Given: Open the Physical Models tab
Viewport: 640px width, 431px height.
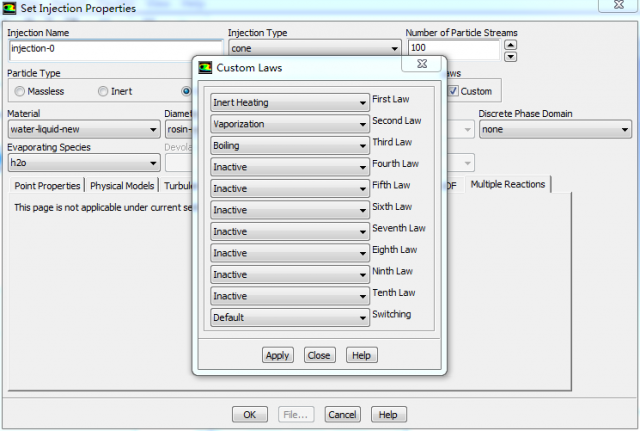Looking at the screenshot, I should pyautogui.click(x=123, y=186).
